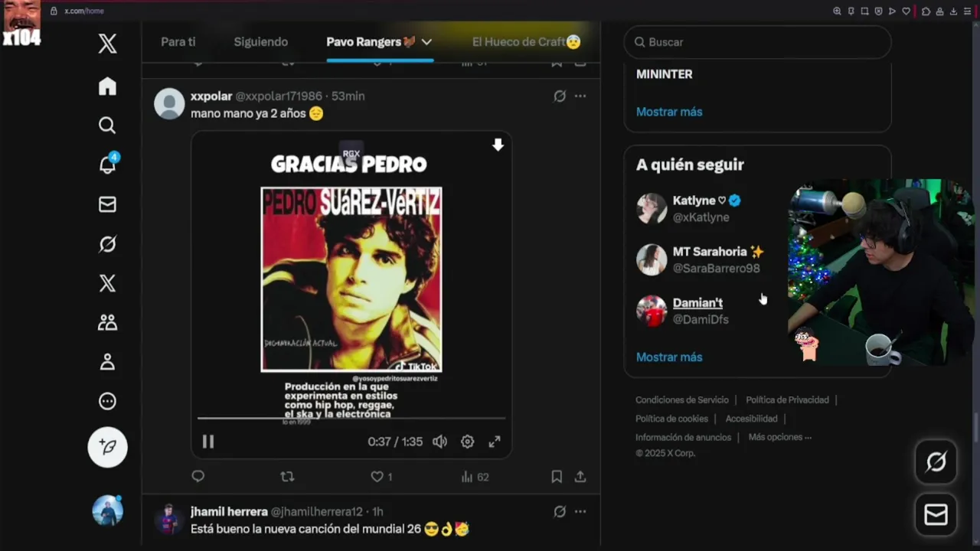This screenshot has width=980, height=551.
Task: Switch to El Hueco de Craft tab
Action: coord(527,42)
